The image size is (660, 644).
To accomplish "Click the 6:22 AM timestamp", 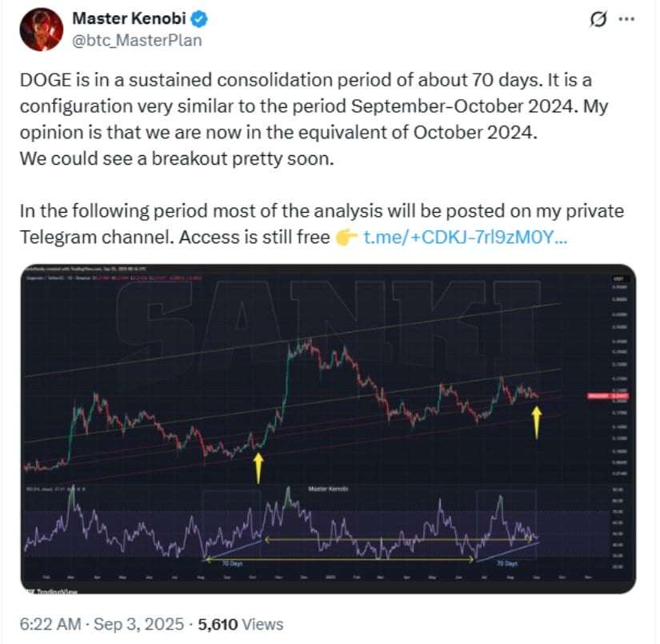I will click(x=50, y=624).
